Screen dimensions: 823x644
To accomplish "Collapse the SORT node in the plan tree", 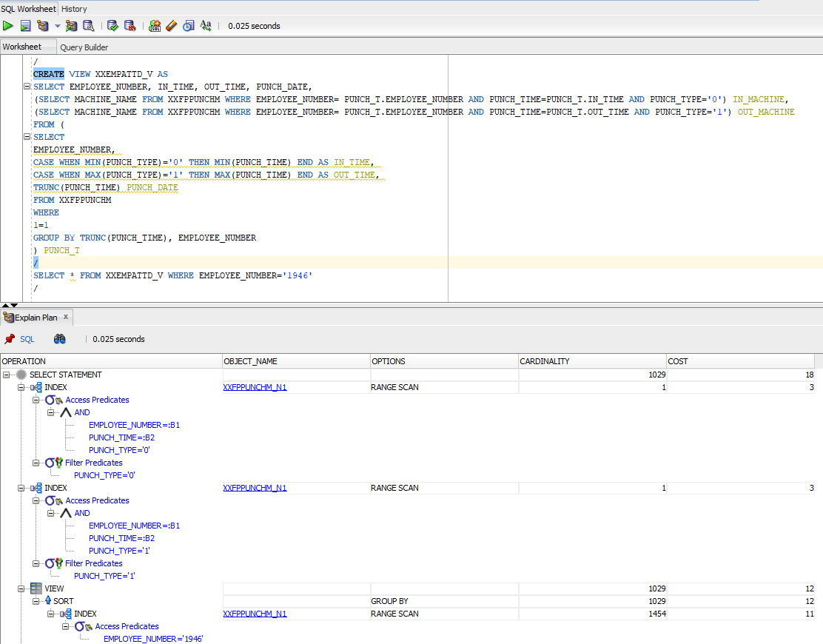I will point(36,602).
